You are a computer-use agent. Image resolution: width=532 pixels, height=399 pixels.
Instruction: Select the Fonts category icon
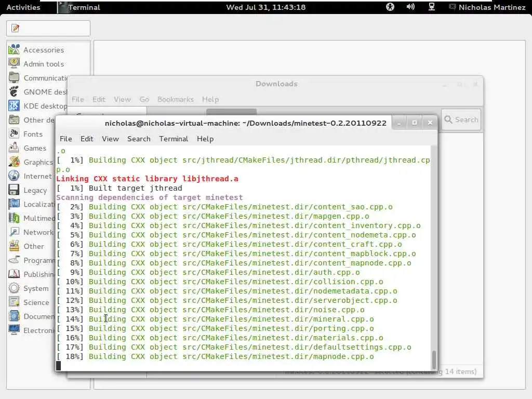tap(14, 134)
